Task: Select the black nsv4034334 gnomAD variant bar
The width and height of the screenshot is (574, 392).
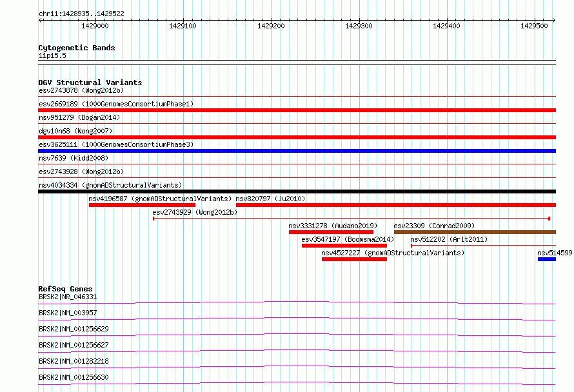Action: (x=297, y=191)
